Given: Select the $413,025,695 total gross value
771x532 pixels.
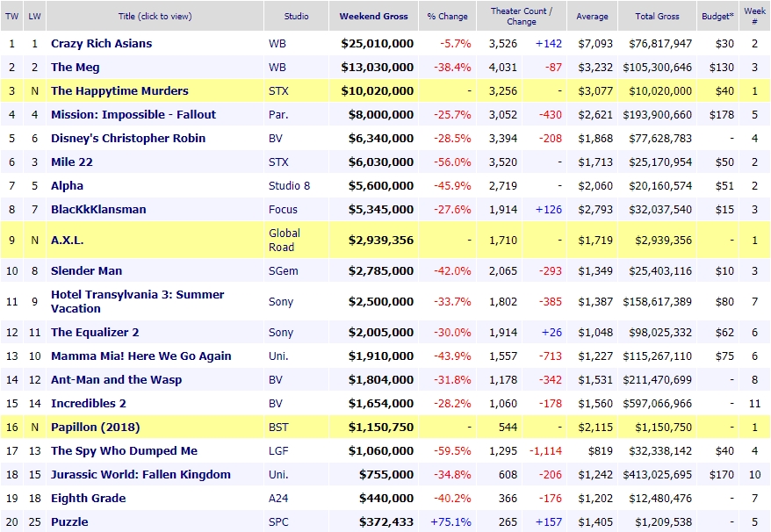Looking at the screenshot, I should click(x=658, y=474).
